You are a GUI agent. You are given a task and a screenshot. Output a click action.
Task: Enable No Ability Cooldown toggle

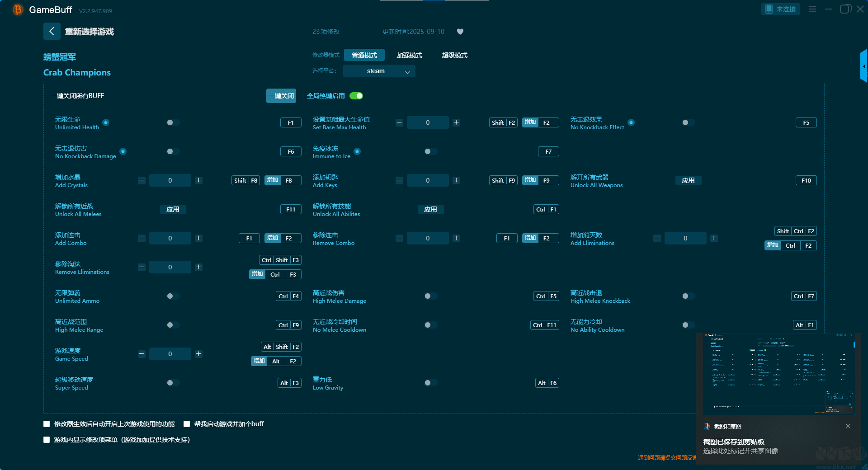click(688, 325)
